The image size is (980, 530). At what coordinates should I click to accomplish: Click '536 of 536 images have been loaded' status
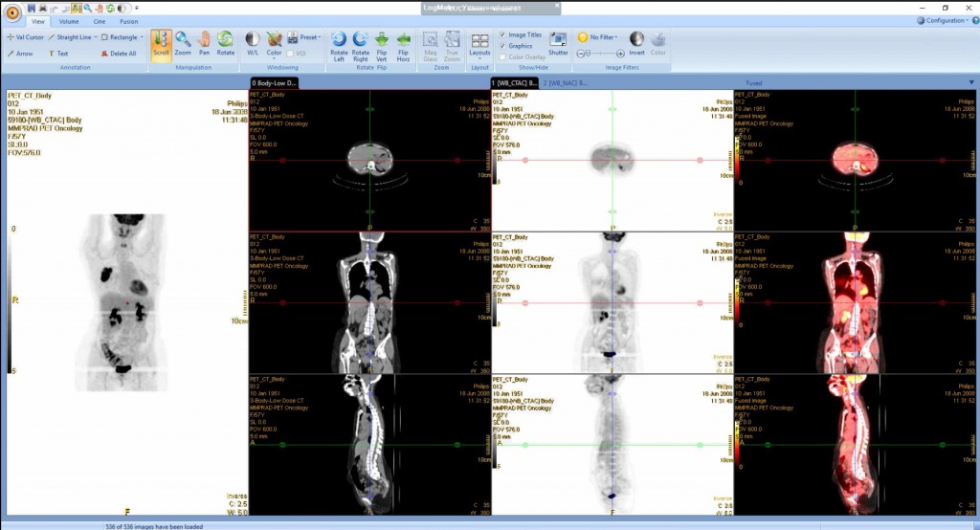click(154, 526)
